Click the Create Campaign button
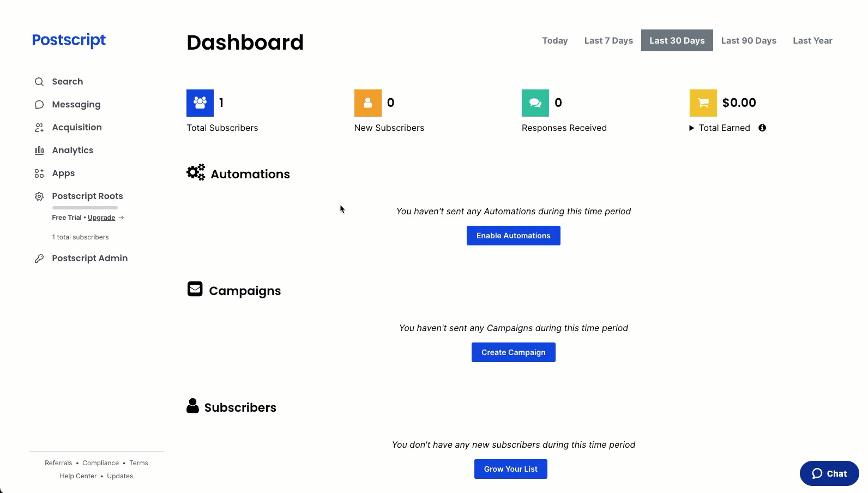 tap(513, 352)
